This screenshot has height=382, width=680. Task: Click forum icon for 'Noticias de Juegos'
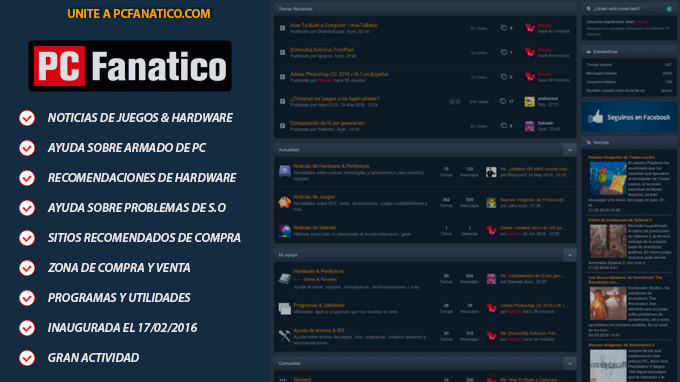click(284, 202)
